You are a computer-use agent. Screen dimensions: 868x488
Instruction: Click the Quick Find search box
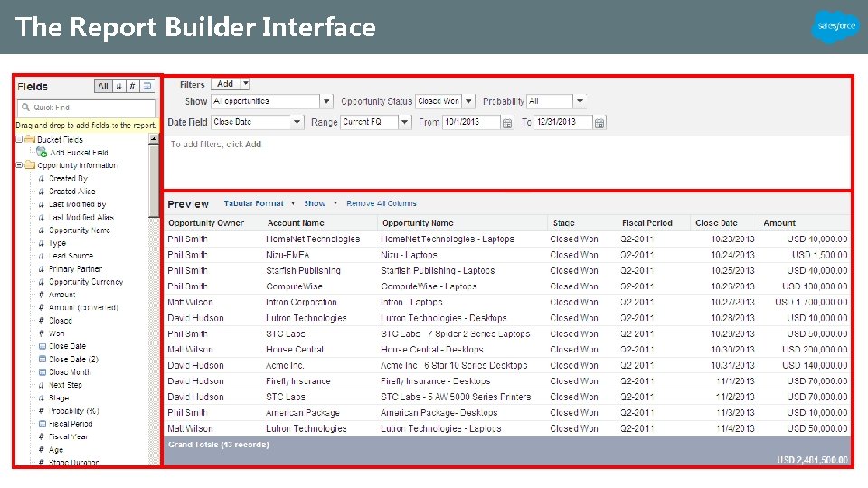point(87,108)
